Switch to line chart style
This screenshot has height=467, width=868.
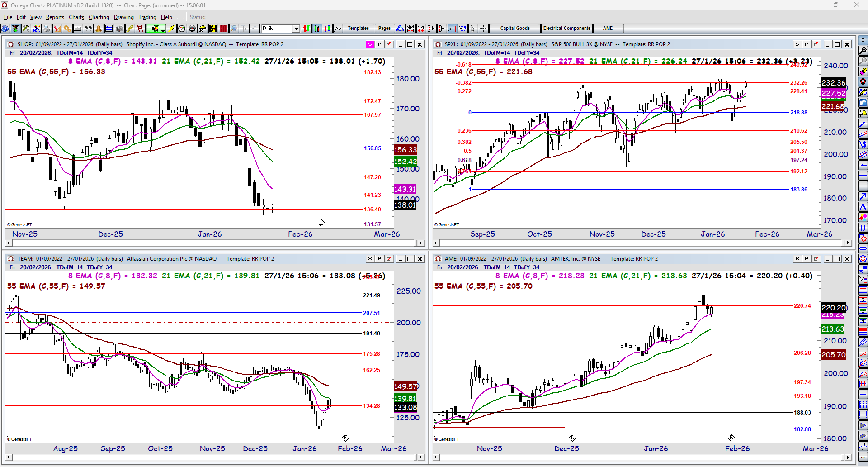(x=338, y=29)
